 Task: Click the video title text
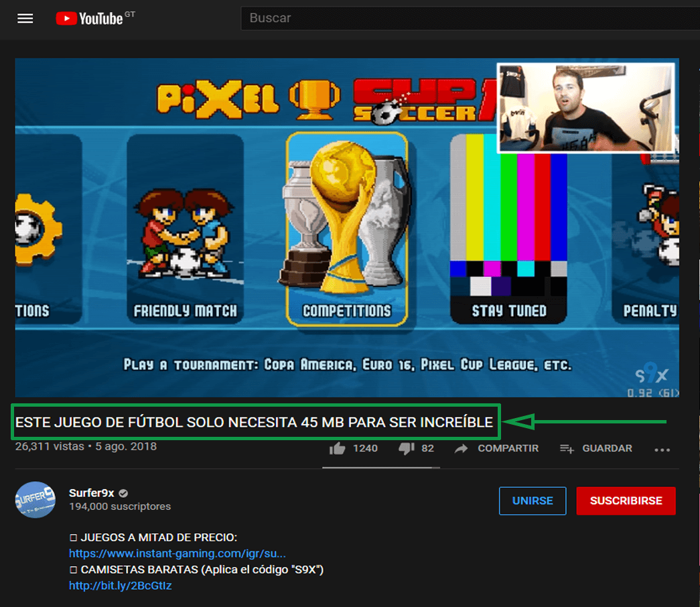coord(254,422)
